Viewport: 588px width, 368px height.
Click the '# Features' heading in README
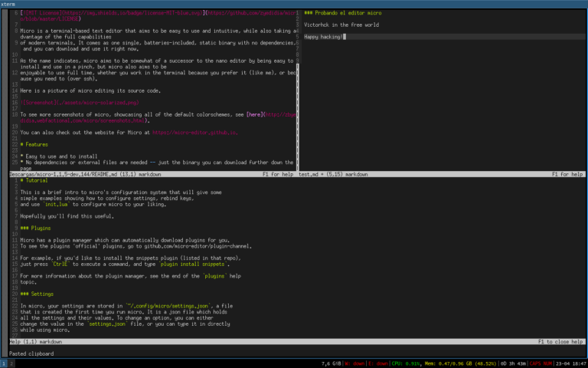(x=34, y=145)
